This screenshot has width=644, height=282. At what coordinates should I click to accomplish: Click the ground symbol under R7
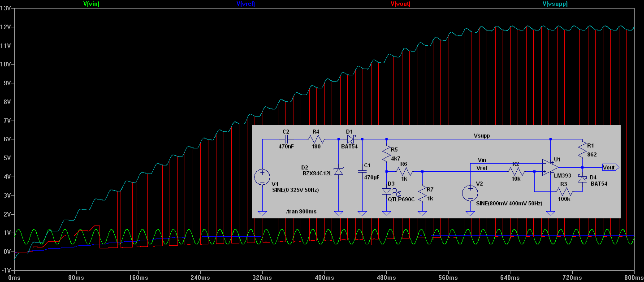click(422, 213)
